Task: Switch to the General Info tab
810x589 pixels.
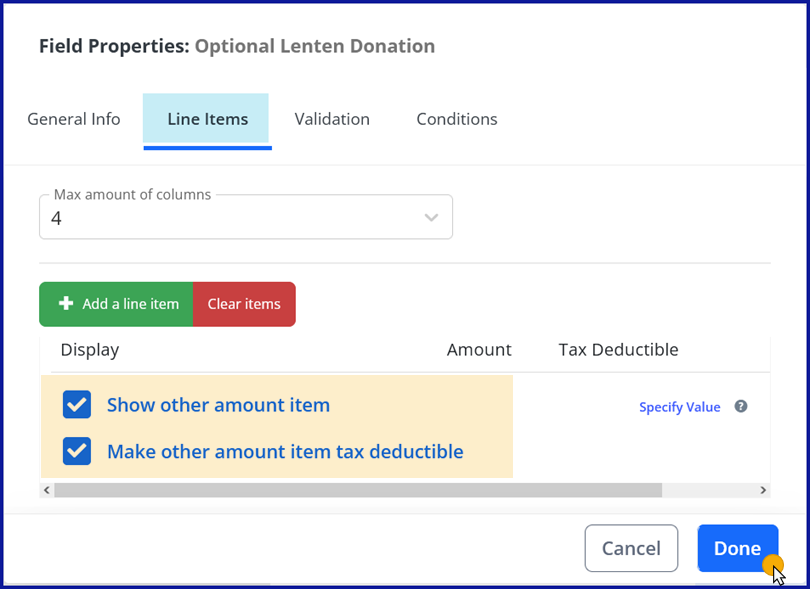Action: pos(74,119)
